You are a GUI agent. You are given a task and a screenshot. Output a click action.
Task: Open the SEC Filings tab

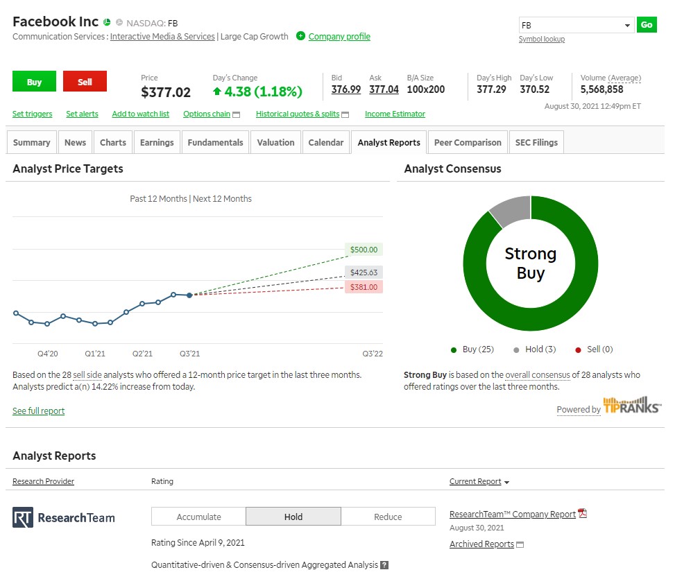(536, 142)
